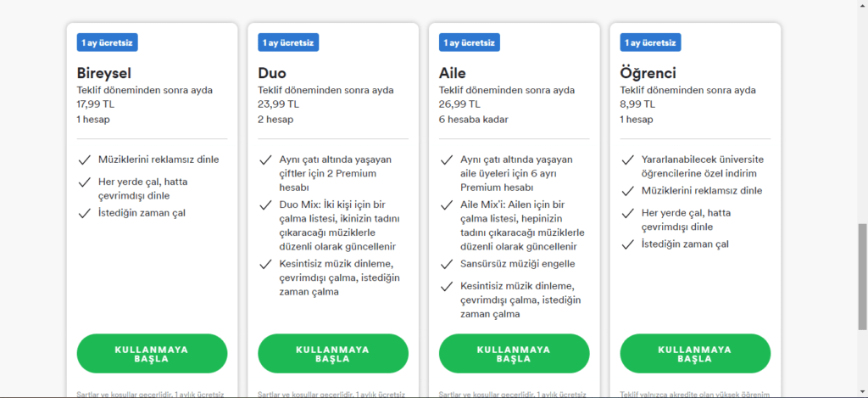Click checkmark for Duo 'Aynı çatı altında' feature

point(265,160)
